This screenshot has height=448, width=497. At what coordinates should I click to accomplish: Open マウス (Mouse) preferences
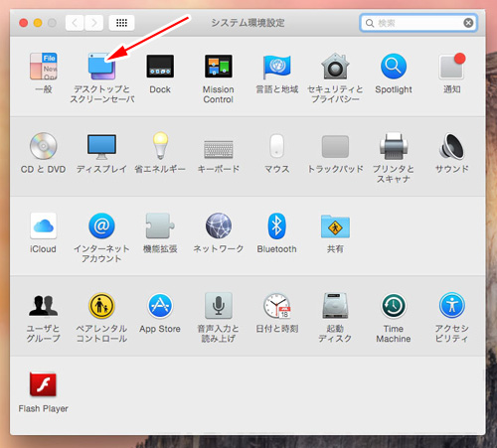[x=276, y=146]
